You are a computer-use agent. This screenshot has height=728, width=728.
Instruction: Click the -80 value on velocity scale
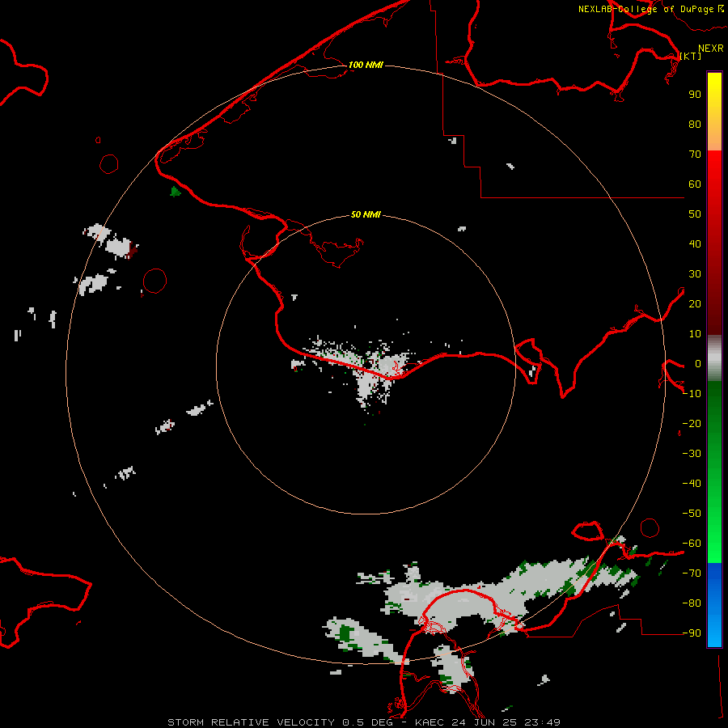pyautogui.click(x=692, y=603)
